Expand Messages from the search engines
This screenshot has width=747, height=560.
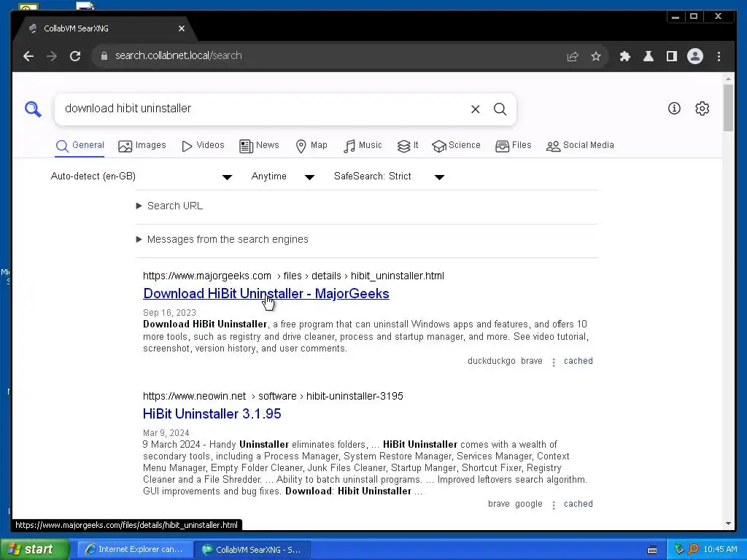coord(222,239)
